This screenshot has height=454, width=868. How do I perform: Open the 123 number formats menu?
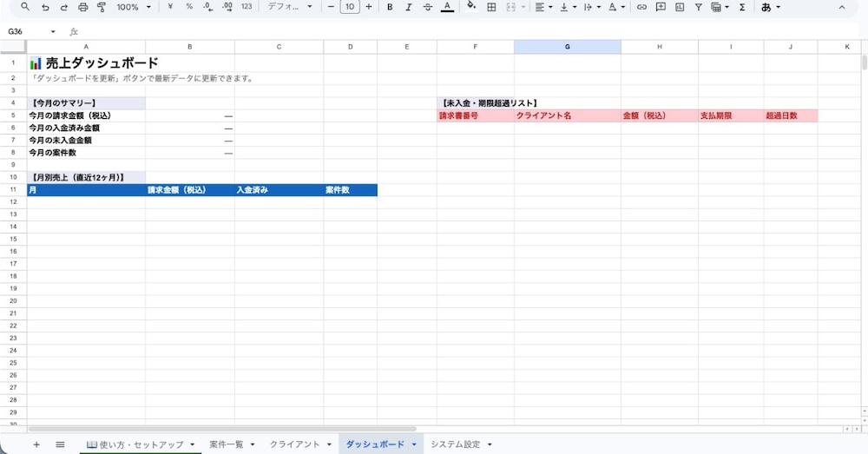coord(247,7)
